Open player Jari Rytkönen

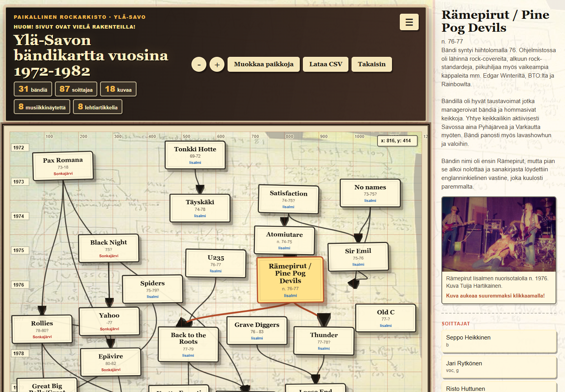point(499,367)
